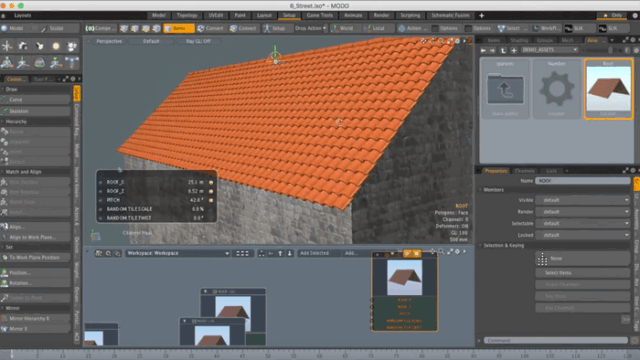Click the Action Center icon
This screenshot has height=360, width=640.
click(x=402, y=28)
